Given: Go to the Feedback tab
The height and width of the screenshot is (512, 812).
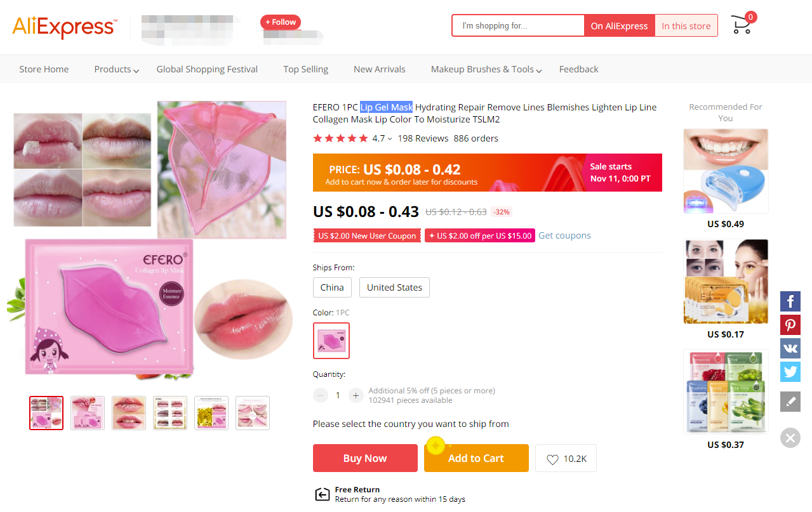Looking at the screenshot, I should [578, 69].
